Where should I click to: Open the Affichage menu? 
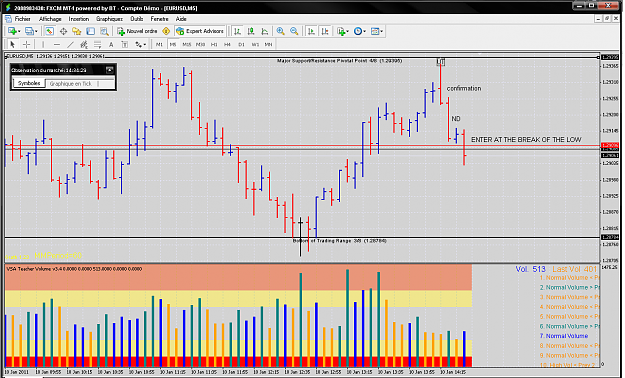tap(50, 19)
